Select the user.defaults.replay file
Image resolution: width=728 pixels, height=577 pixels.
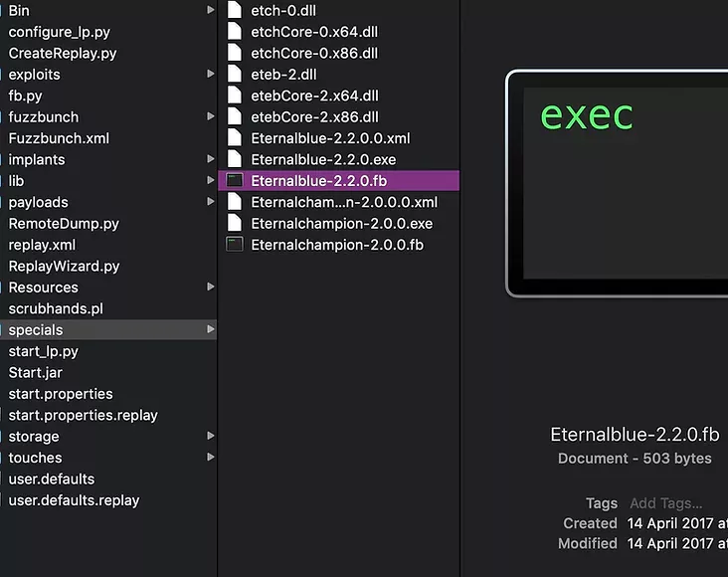pyautogui.click(x=74, y=500)
